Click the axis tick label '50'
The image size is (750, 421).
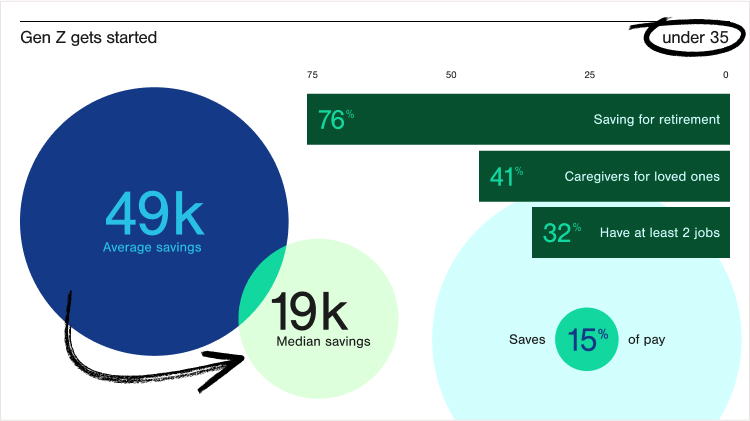[451, 75]
